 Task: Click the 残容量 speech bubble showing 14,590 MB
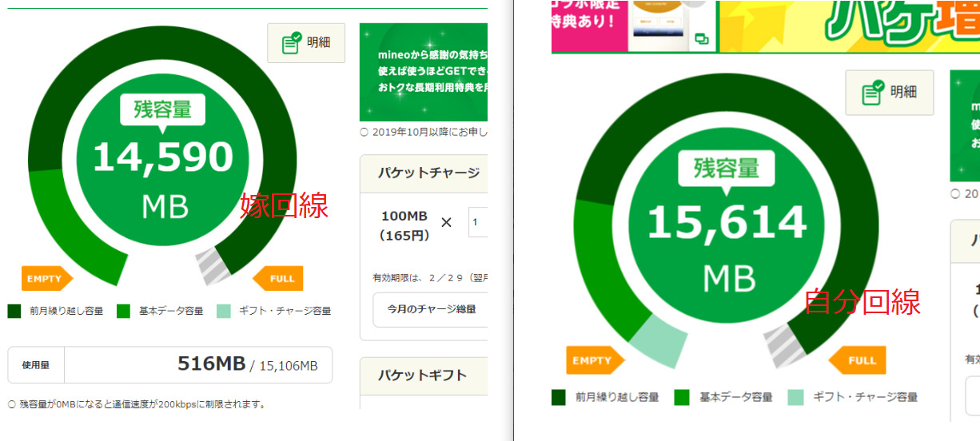(162, 110)
